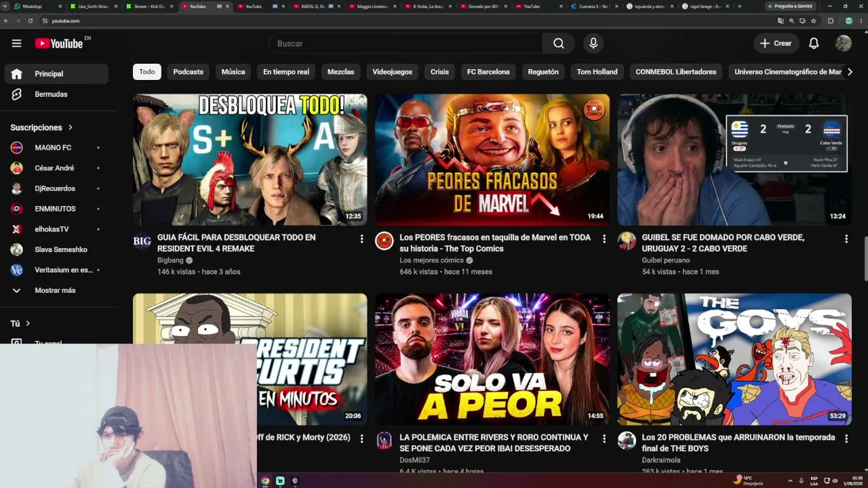The width and height of the screenshot is (868, 488).
Task: Open the new browser tab button
Action: click(739, 6)
